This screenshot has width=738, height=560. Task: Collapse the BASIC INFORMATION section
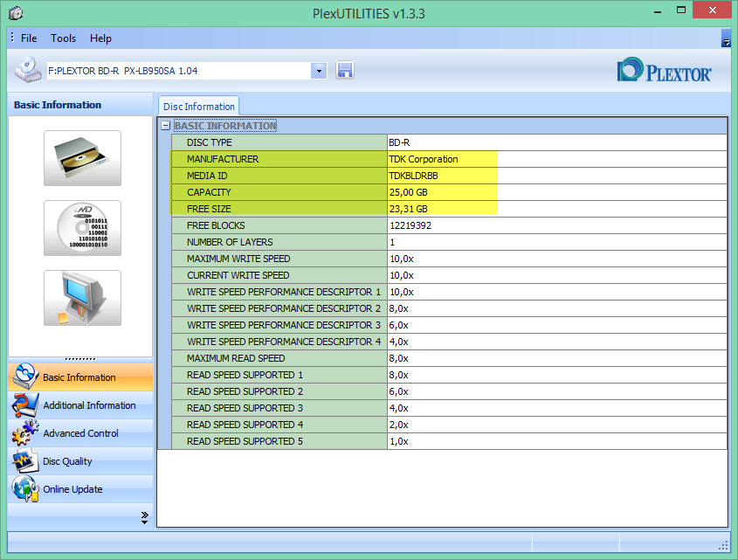click(165, 126)
